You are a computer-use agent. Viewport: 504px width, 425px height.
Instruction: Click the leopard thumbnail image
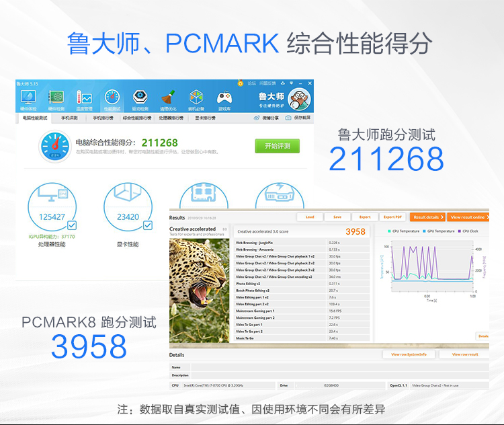[x=200, y=291]
